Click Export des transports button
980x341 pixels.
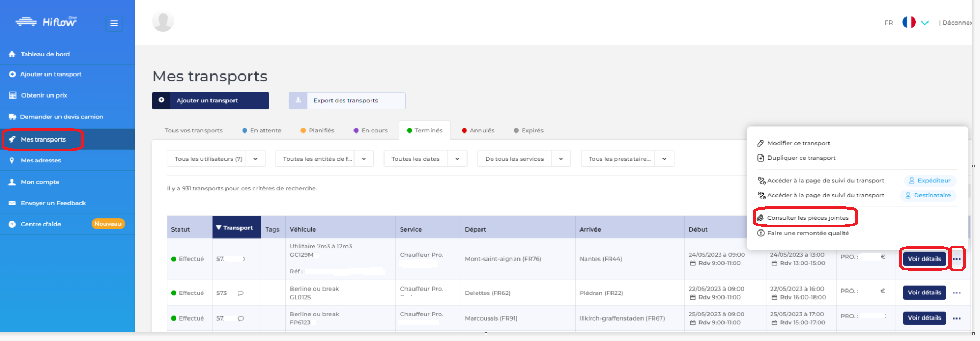point(347,101)
